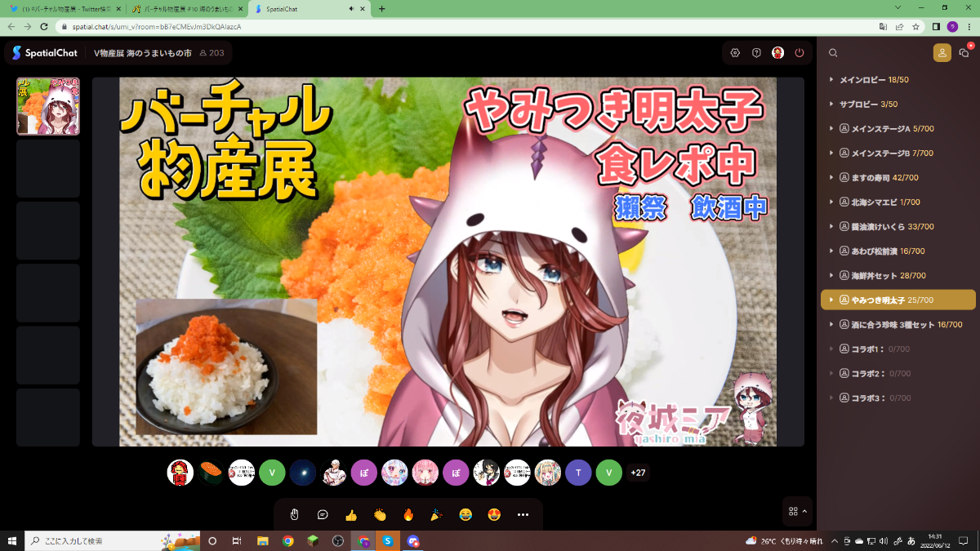Open the コラボ2 room
Image resolution: width=980 pixels, height=551 pixels.
[898, 373]
